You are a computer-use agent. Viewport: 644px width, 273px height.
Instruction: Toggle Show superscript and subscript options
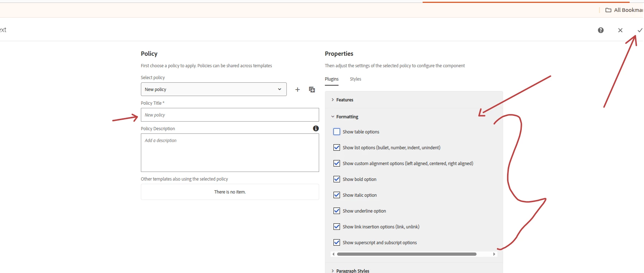337,242
